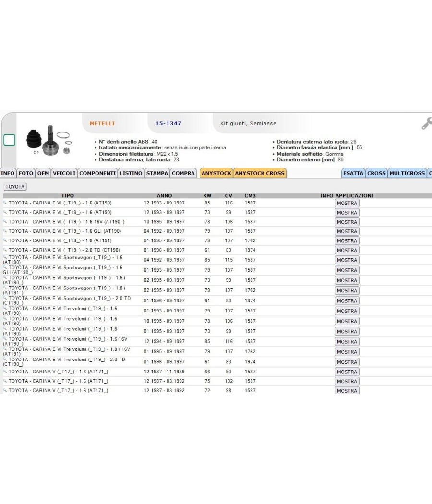Viewport: 432px width, 504px height.
Task: Click magnifier icon beside Carina 1.6 GLI (AT190)
Action: point(5,231)
